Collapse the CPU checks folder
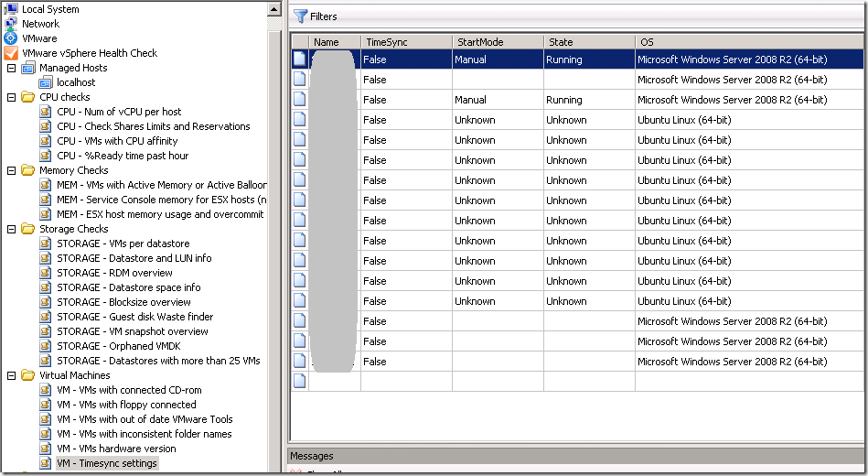This screenshot has height=476, width=868. 11,97
